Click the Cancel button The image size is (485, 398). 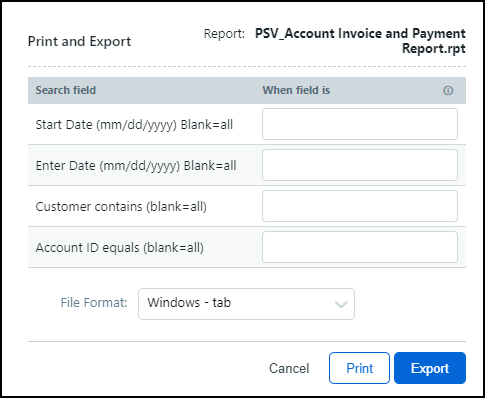coord(289,368)
